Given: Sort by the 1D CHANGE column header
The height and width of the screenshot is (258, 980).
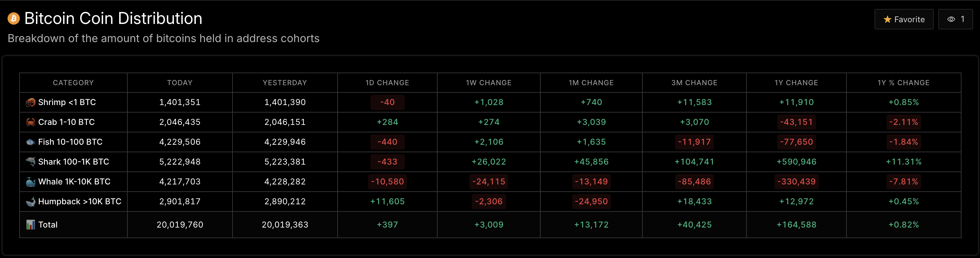Looking at the screenshot, I should click(x=387, y=83).
